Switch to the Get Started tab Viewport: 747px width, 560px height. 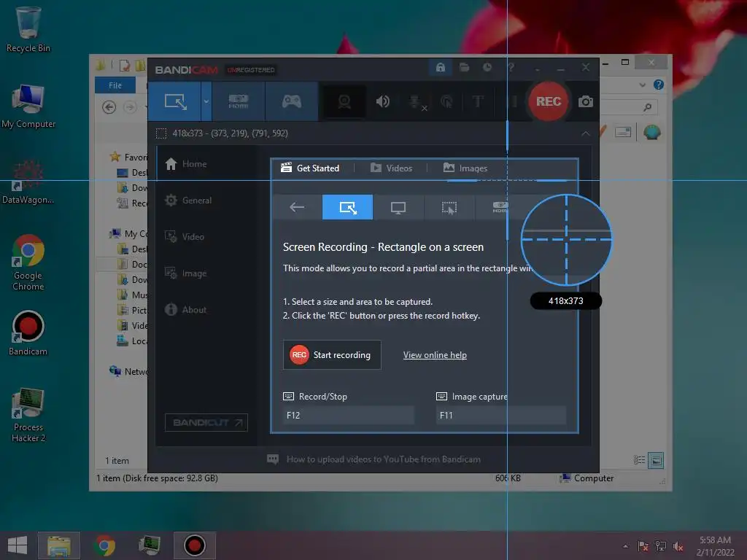310,168
